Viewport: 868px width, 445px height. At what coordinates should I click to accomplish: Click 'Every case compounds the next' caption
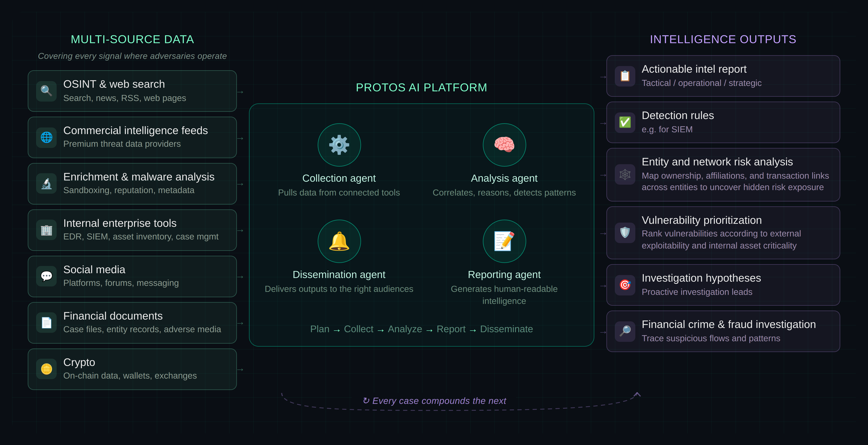click(435, 401)
